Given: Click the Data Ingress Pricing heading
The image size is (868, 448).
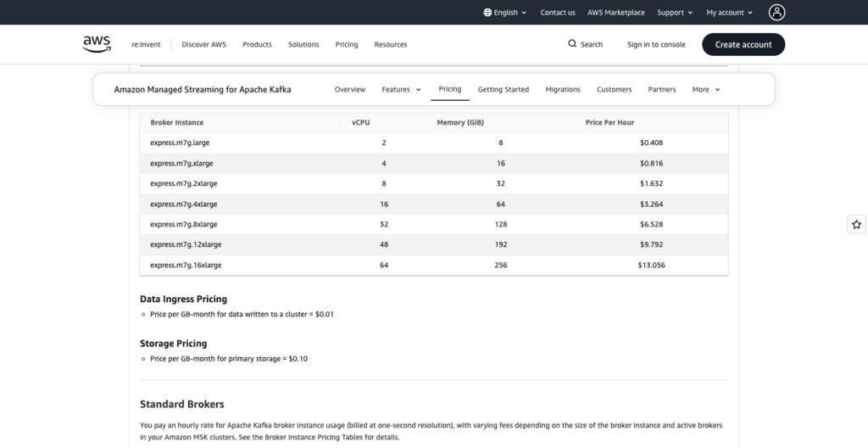Looking at the screenshot, I should click(184, 299).
